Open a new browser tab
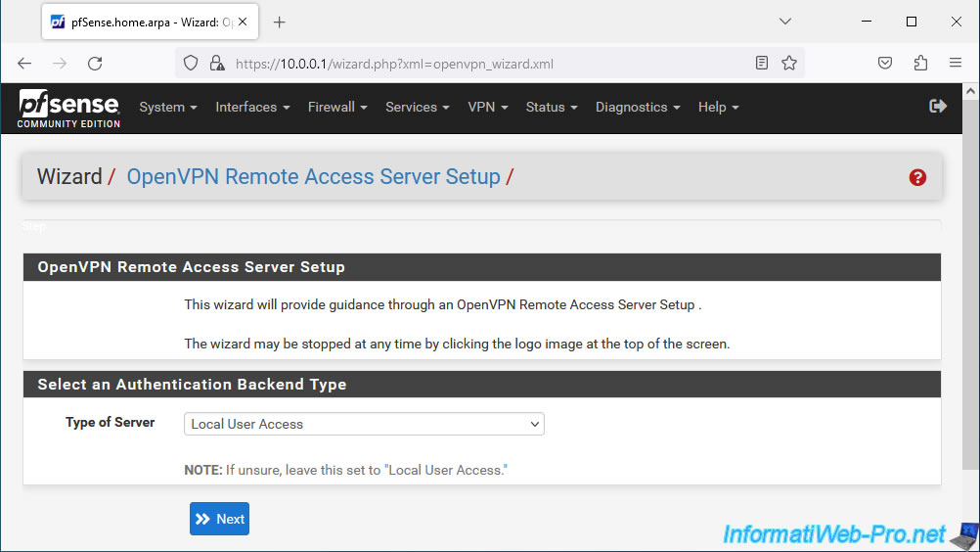 click(x=280, y=23)
